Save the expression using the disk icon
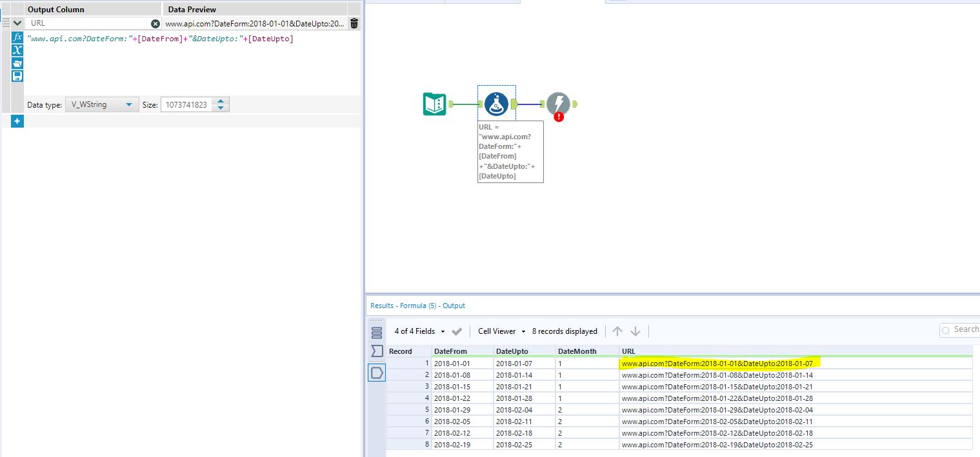 coord(17,75)
